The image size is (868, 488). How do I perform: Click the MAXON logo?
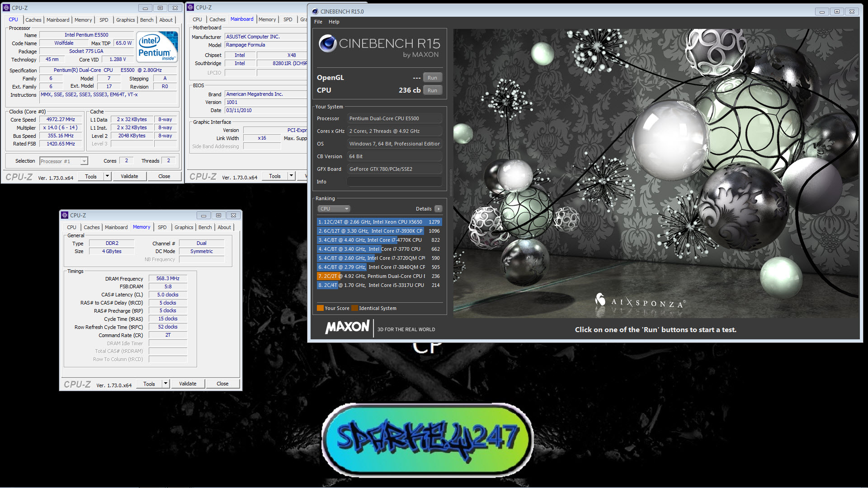point(347,327)
